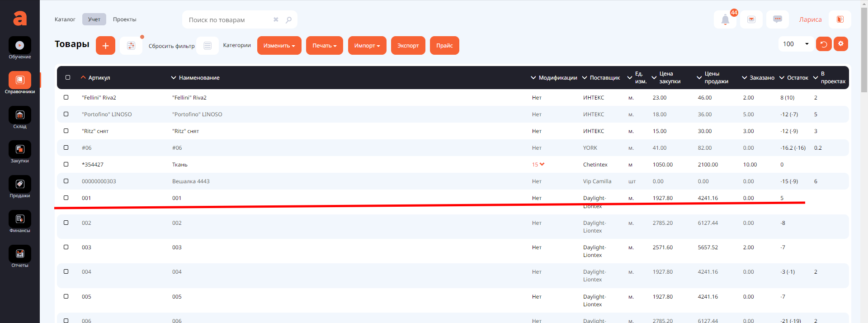Switch to the Проекты tab
868x323 pixels.
(x=124, y=19)
